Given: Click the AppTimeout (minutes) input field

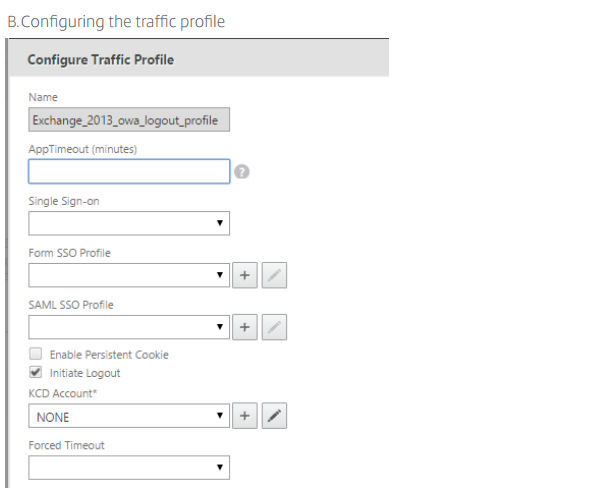Looking at the screenshot, I should click(x=129, y=172).
